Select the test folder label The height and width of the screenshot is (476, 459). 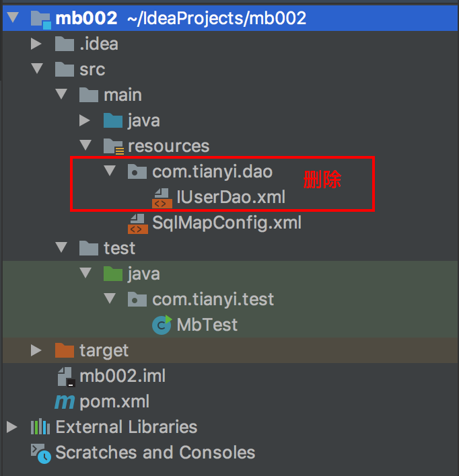119,248
